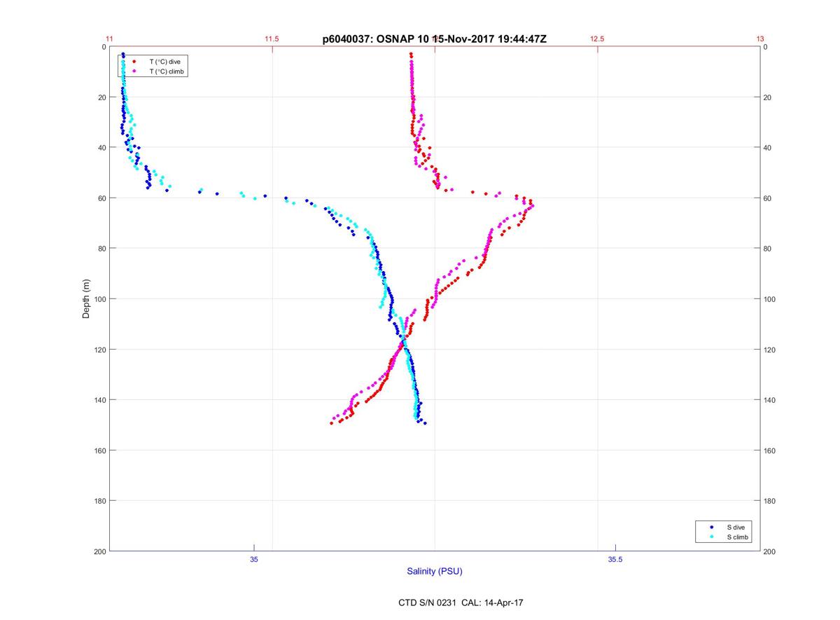Click the 100 depth tick on right axis

[x=770, y=299]
